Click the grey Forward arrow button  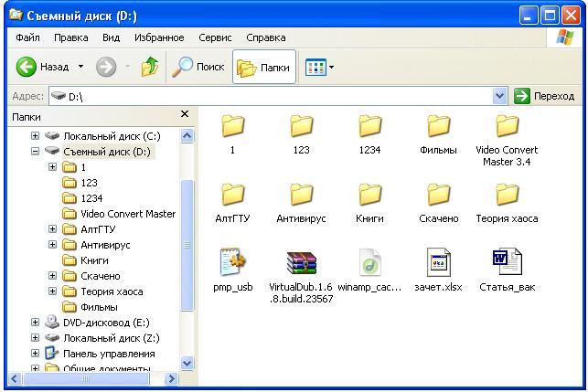tap(106, 67)
